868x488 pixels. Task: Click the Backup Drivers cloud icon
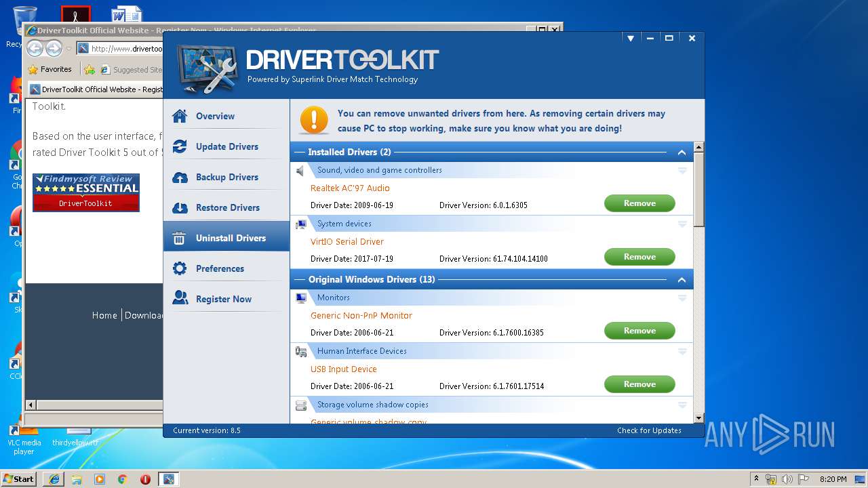click(180, 177)
